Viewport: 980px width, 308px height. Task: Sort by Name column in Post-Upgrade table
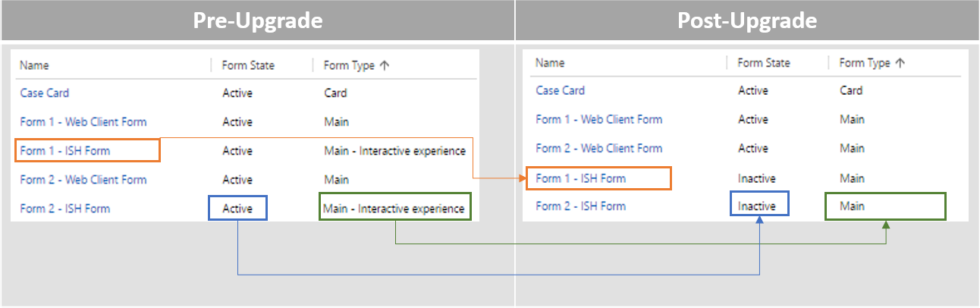pyautogui.click(x=550, y=63)
